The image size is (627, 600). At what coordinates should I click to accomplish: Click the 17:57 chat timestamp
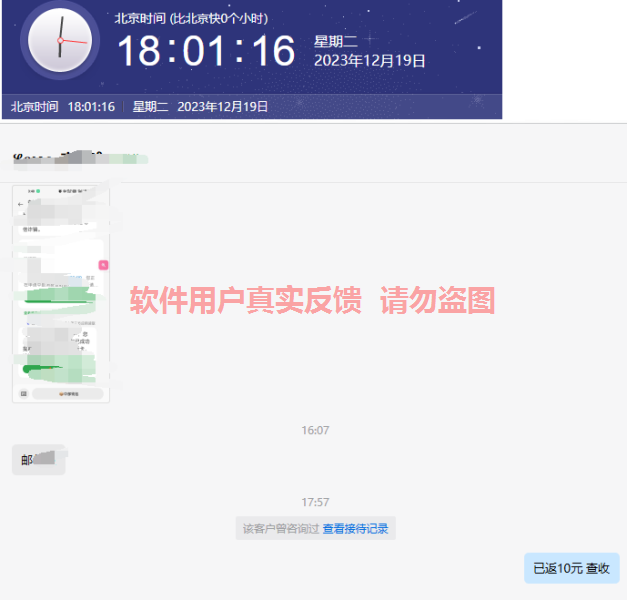click(315, 502)
